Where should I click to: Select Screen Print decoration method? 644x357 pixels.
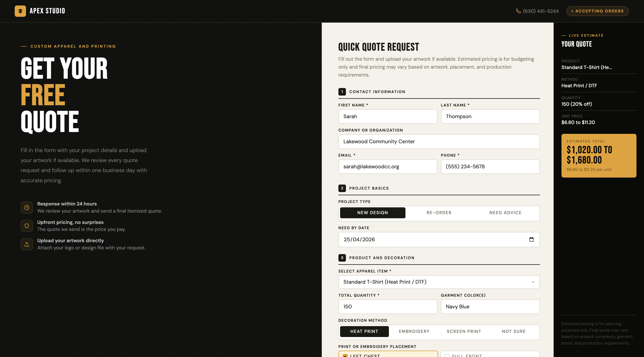464,331
